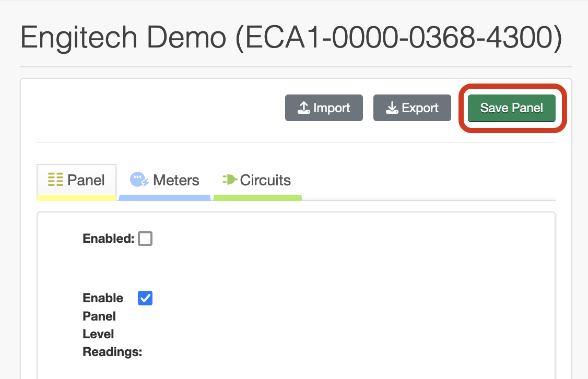Viewport: 588px width, 379px height.
Task: Click the yellow list icon on Panel tab
Action: point(55,180)
